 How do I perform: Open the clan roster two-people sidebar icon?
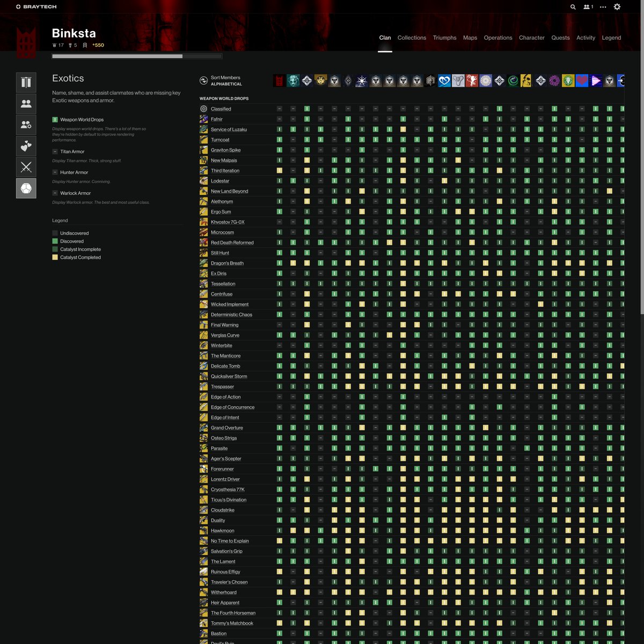[26, 104]
